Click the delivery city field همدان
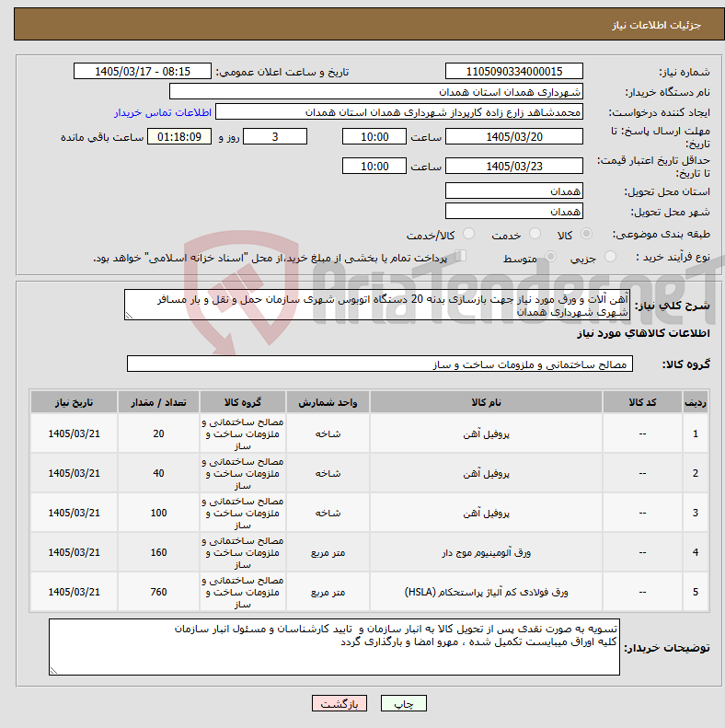This screenshot has width=725, height=728. tap(513, 212)
